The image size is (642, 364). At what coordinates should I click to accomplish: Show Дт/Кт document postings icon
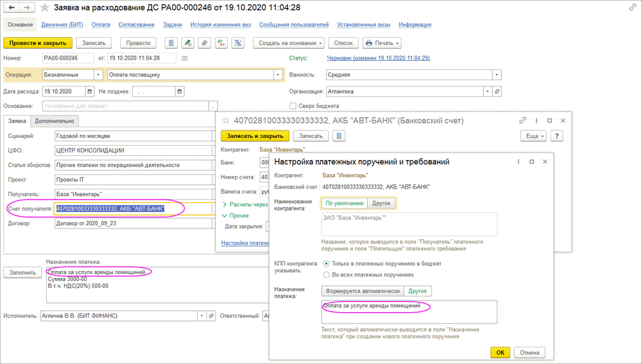(x=221, y=43)
